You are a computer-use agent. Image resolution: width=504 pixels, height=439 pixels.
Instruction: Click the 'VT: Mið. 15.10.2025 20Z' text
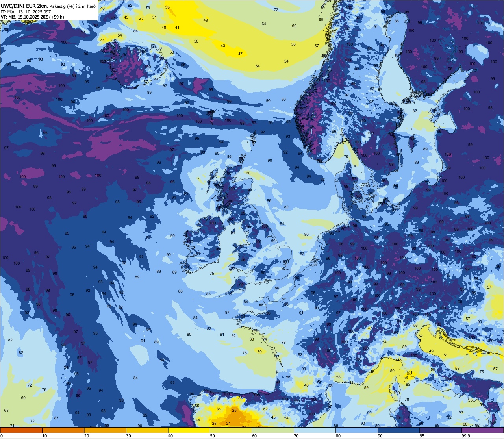coord(24,17)
